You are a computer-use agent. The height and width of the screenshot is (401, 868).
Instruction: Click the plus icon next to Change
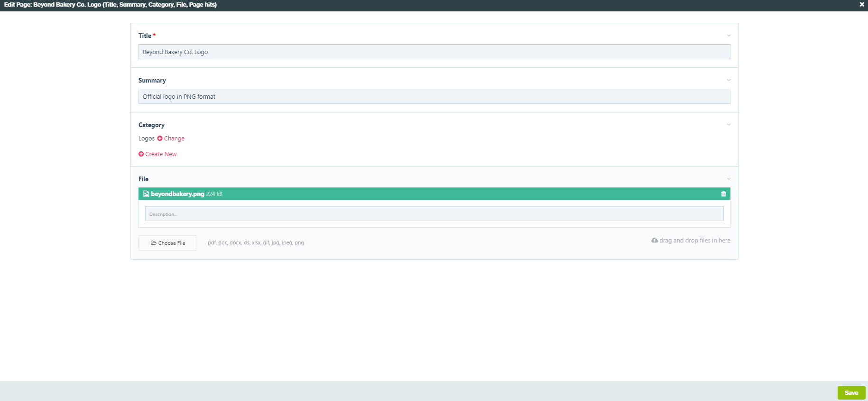160,139
